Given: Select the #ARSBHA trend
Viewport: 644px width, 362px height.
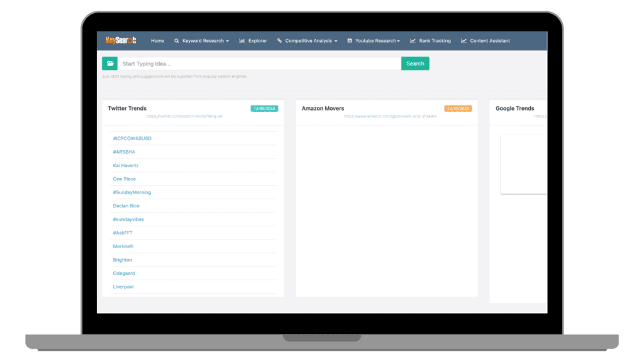Looking at the screenshot, I should (x=124, y=152).
